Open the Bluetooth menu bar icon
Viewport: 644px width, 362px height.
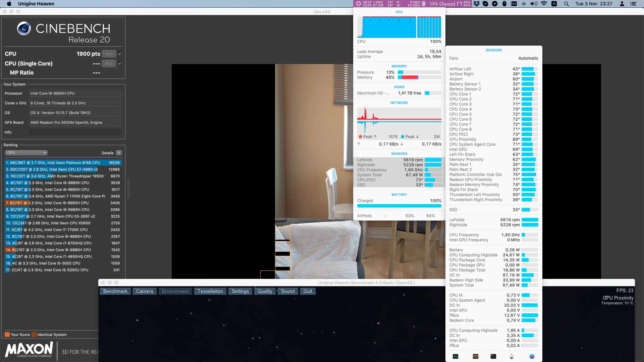[524, 4]
